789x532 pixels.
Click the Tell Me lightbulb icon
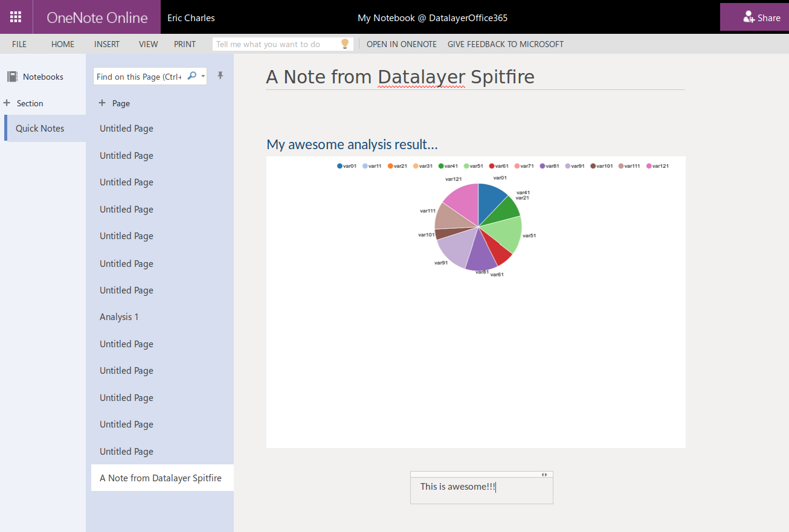click(345, 44)
